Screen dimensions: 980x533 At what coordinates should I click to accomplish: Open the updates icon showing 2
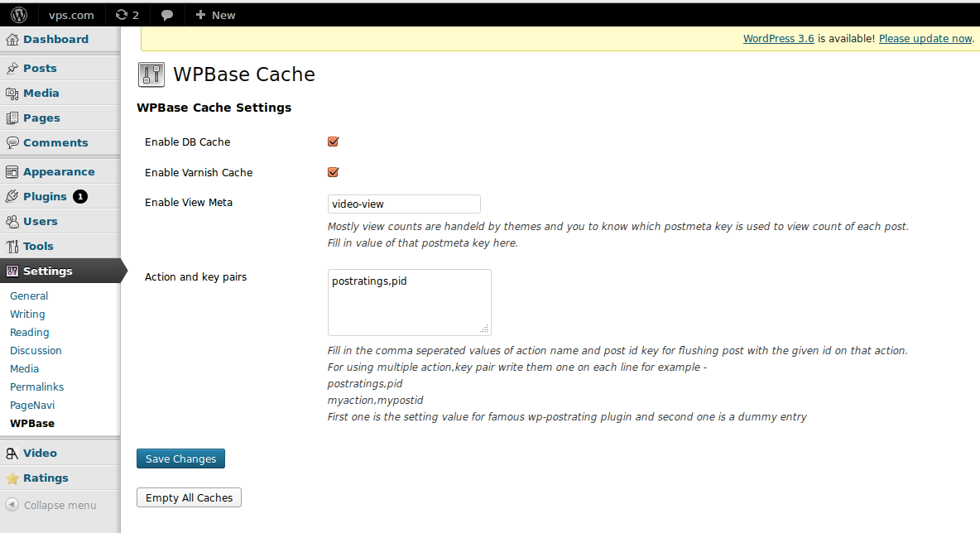[127, 15]
